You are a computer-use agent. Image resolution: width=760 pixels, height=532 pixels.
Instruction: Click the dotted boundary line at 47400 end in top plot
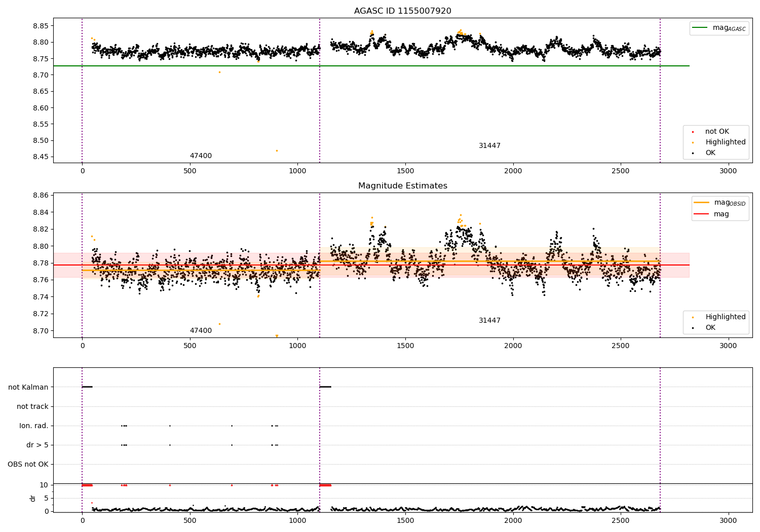click(x=320, y=90)
